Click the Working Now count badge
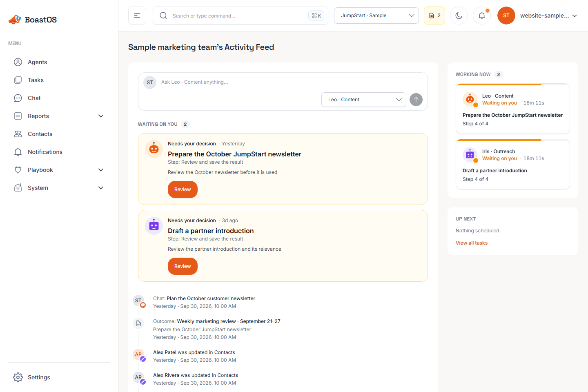 pyautogui.click(x=499, y=74)
